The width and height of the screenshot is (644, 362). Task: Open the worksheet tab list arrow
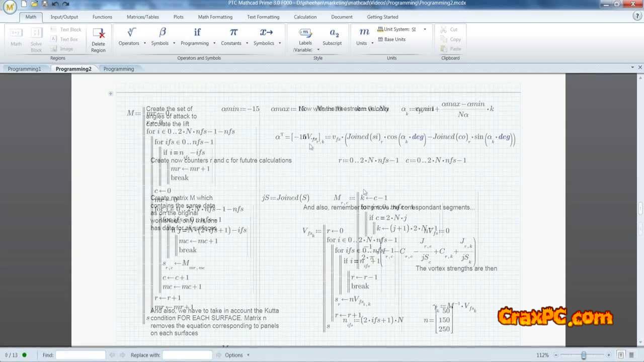pos(632,67)
